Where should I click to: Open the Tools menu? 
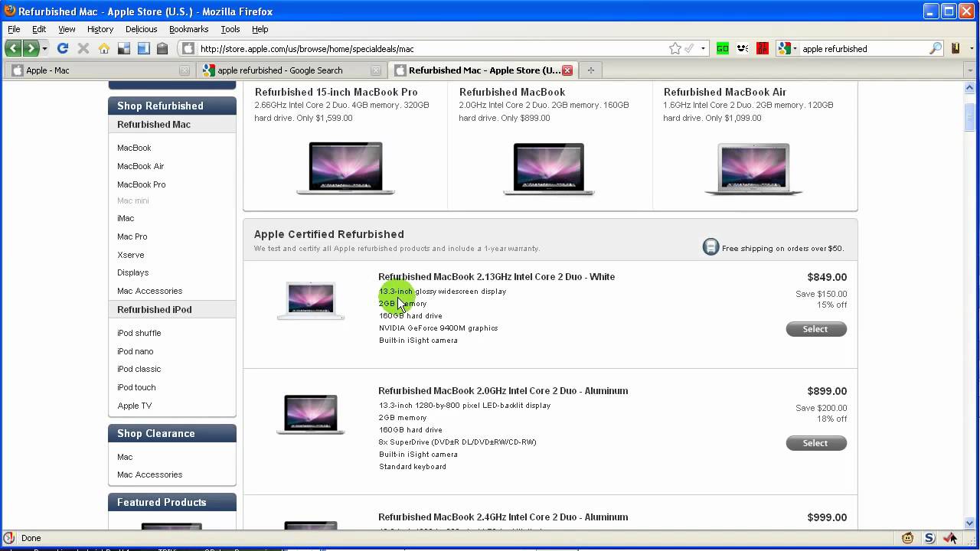coord(230,29)
